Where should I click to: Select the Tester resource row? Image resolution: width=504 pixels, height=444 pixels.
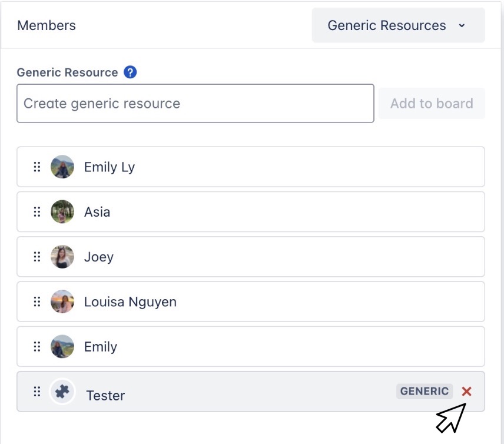pos(236,391)
